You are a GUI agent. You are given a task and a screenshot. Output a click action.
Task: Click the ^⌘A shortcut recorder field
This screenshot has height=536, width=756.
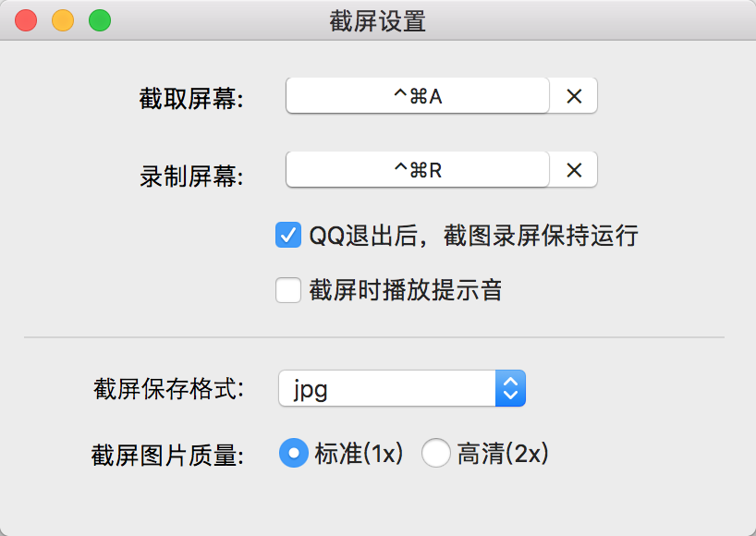(418, 96)
